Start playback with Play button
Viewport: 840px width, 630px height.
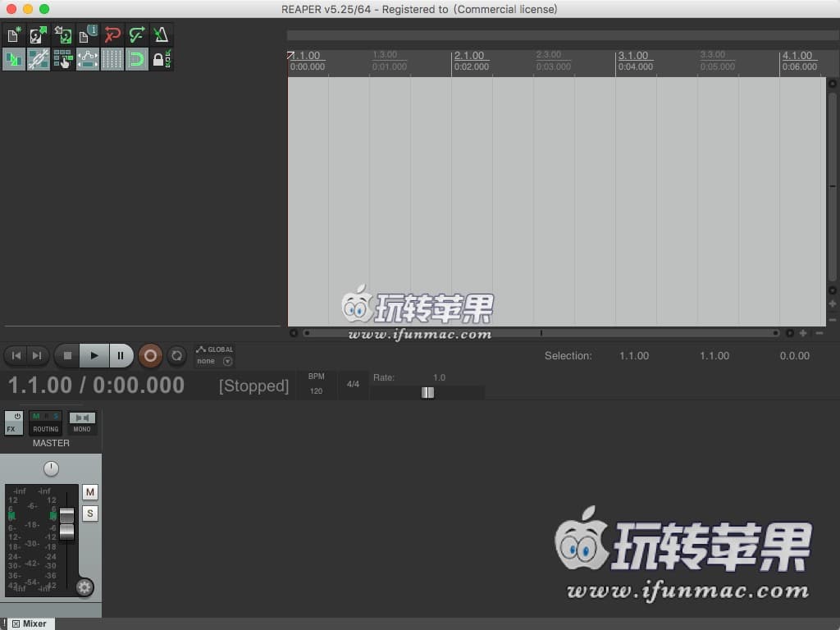click(94, 356)
